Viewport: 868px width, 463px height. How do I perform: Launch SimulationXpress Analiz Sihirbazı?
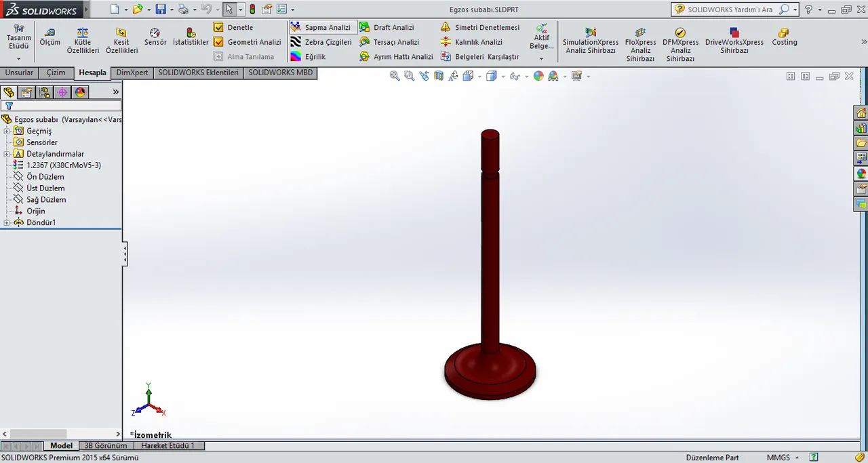tap(591, 41)
